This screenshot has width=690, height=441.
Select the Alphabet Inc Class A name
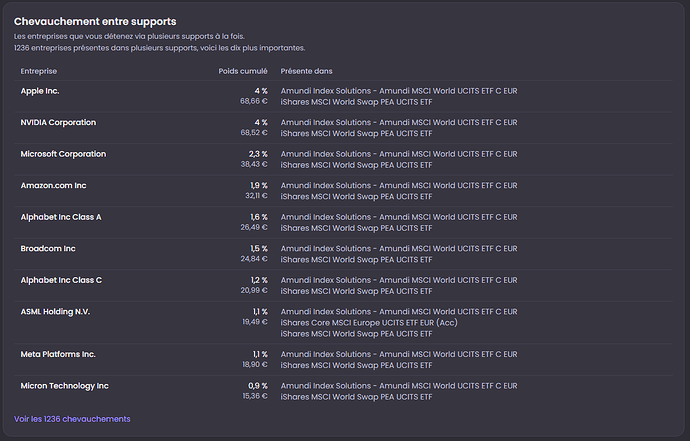point(61,217)
